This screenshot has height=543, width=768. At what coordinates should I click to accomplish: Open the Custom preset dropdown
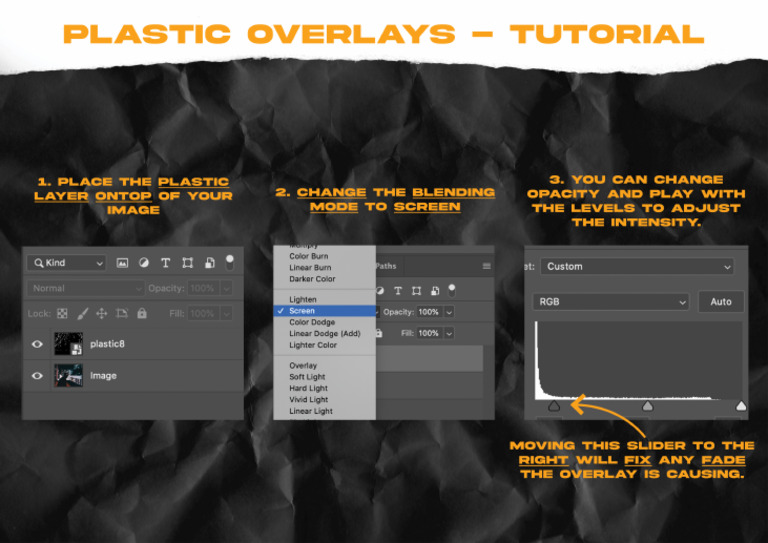pos(637,266)
